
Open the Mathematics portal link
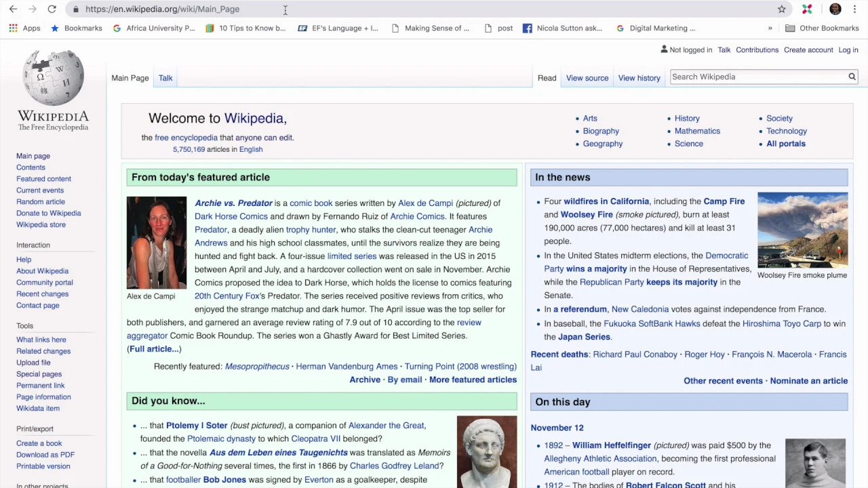click(697, 131)
